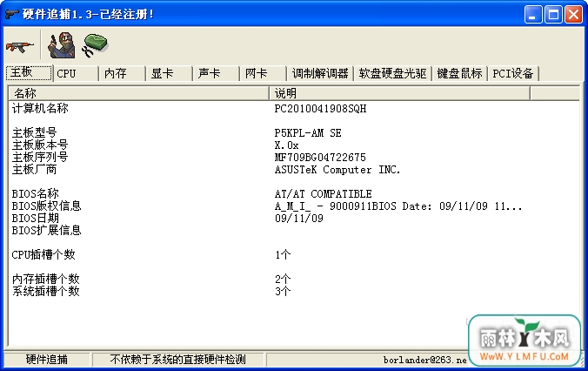
Task: Open the 调制解调器 tab
Action: pos(320,74)
